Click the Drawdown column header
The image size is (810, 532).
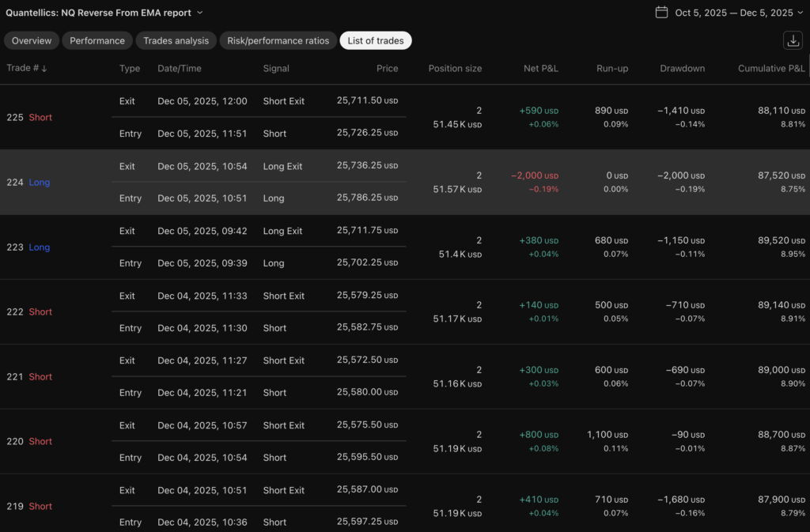click(682, 69)
